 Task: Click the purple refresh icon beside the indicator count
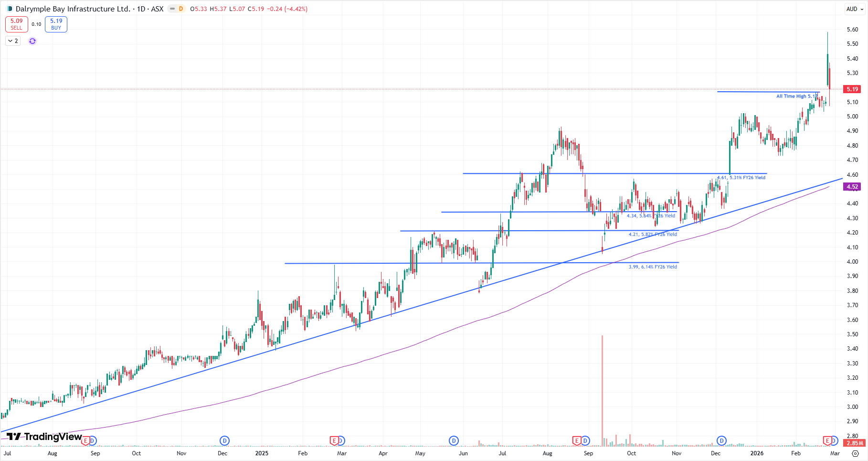pyautogui.click(x=32, y=41)
